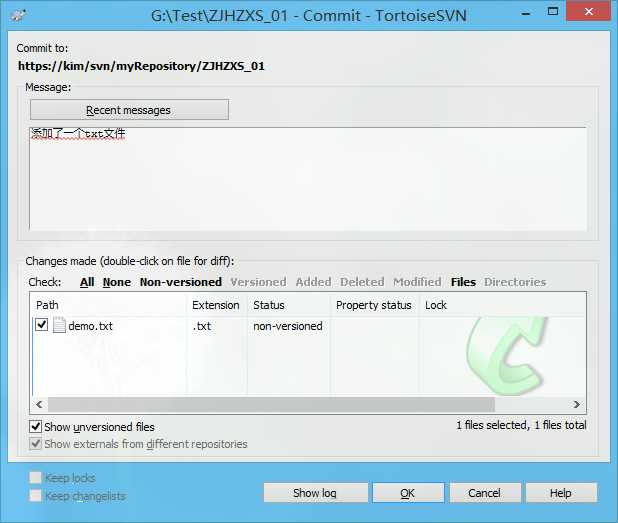This screenshot has width=618, height=523.
Task: Click the non-versioned status cell
Action: point(288,326)
